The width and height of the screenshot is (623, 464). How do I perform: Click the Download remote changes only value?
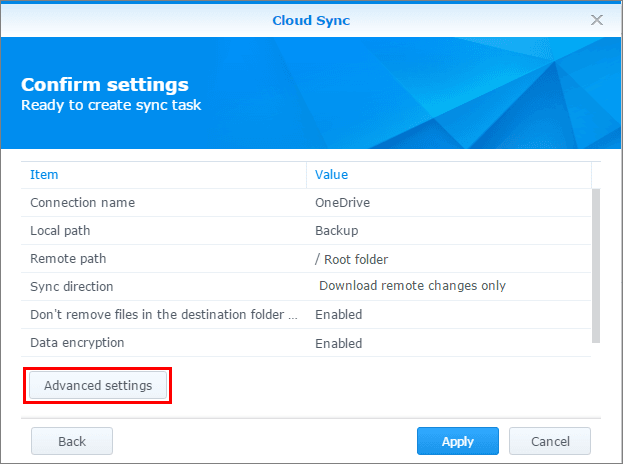coord(412,286)
